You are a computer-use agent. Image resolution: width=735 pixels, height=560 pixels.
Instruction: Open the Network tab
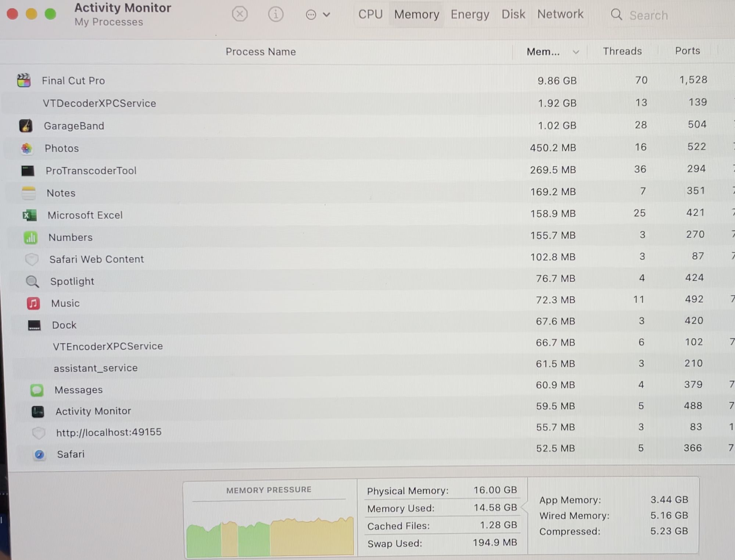pos(560,14)
